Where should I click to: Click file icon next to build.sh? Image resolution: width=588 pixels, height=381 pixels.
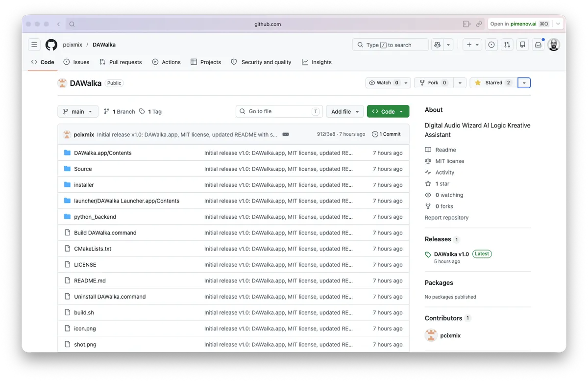click(x=68, y=312)
